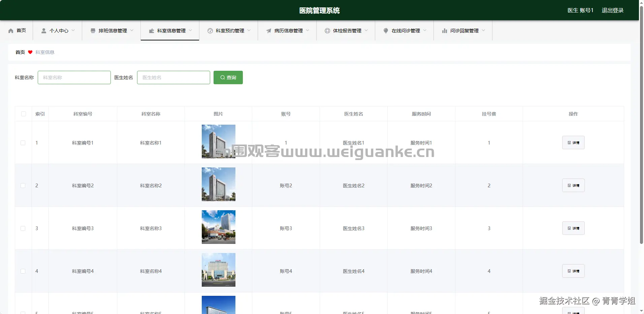Click the 查询 search button

[228, 77]
